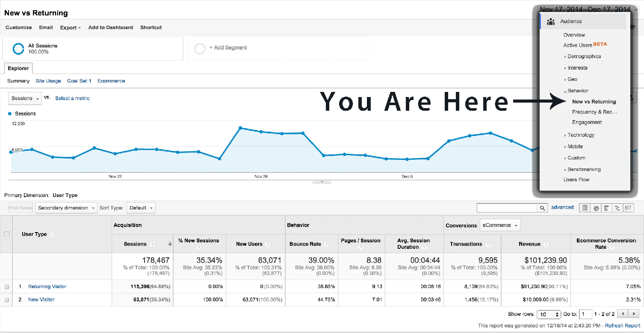
Task: Switch to the performance bar view icon
Action: click(x=606, y=208)
